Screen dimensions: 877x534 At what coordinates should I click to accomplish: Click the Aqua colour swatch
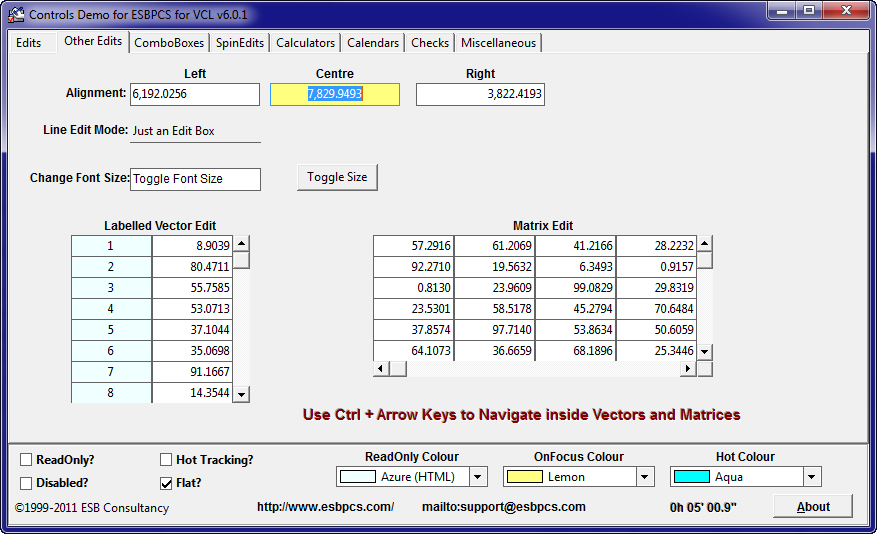pyautogui.click(x=692, y=477)
